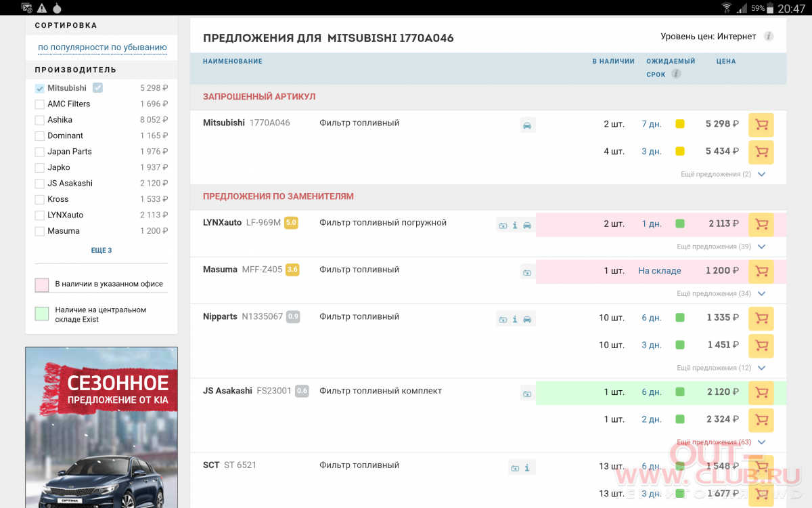Open car applicability icon for Mitsubishi 1770A046
Image resolution: width=812 pixels, height=508 pixels.
527,125
